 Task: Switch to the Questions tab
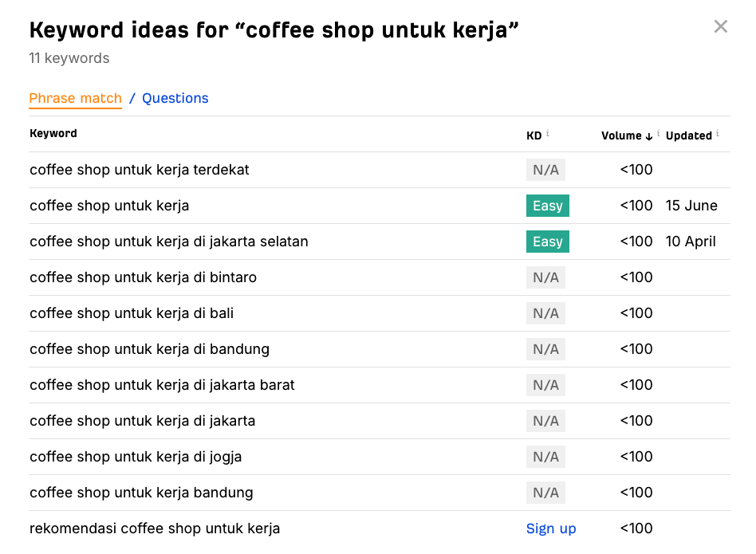175,98
